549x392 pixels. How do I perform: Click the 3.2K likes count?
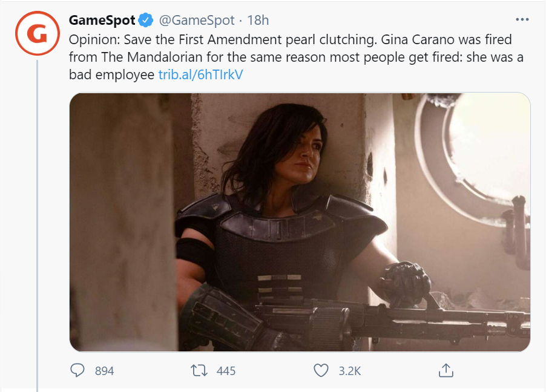(349, 371)
